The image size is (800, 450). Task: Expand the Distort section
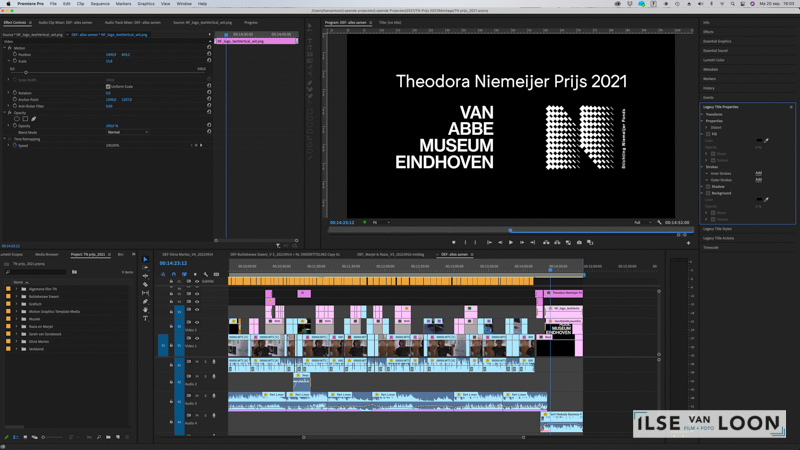(707, 128)
